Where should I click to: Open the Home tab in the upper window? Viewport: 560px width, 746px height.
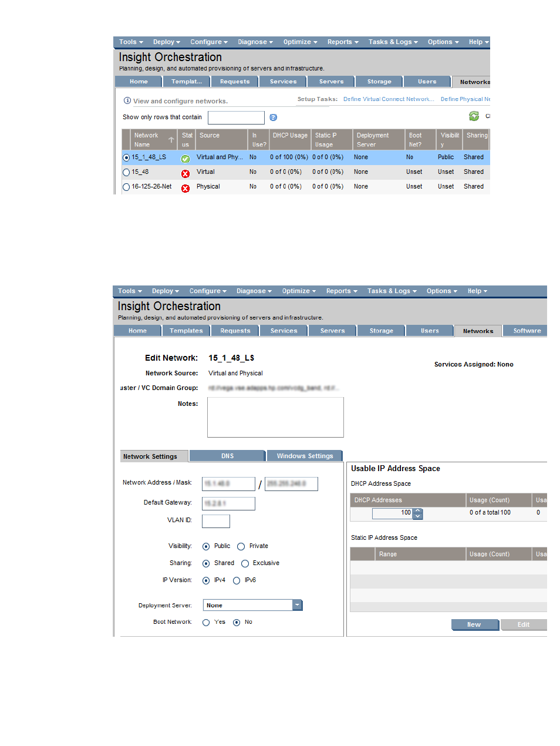139,82
